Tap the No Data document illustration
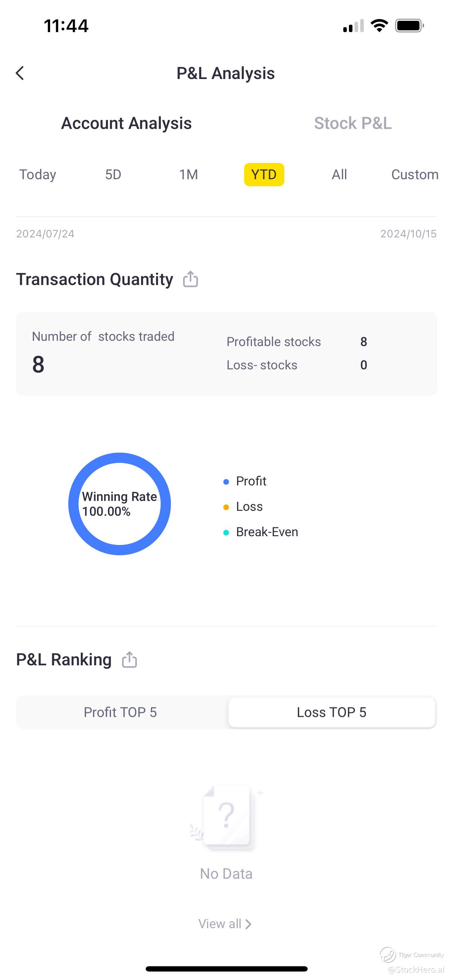 coord(227,816)
